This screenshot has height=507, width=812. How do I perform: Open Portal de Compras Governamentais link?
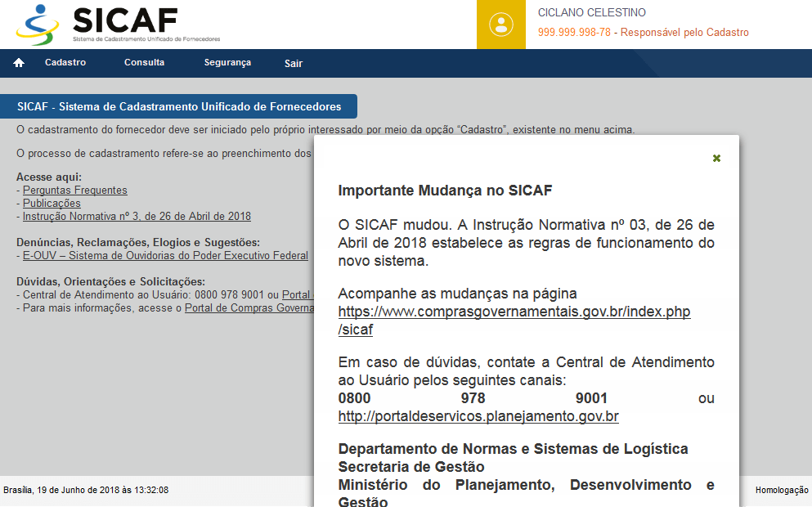tap(249, 308)
